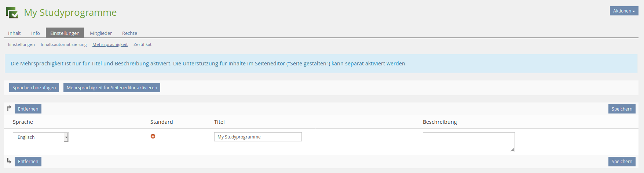Click the Mehrsprachigkeit sub-tab

click(x=110, y=44)
